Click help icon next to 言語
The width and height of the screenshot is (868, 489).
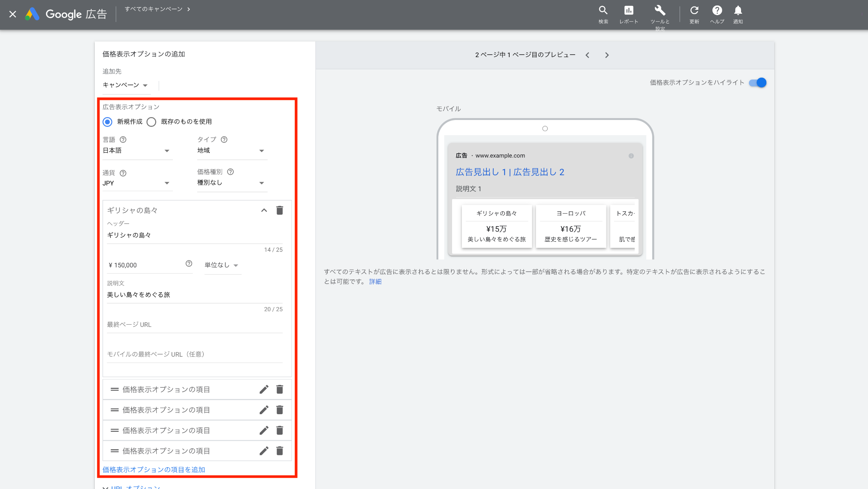(x=123, y=140)
